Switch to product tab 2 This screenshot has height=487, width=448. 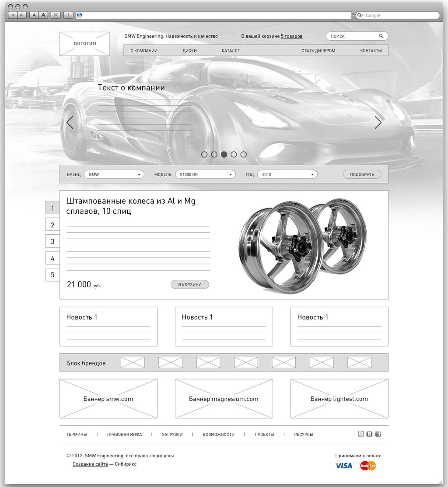52,225
